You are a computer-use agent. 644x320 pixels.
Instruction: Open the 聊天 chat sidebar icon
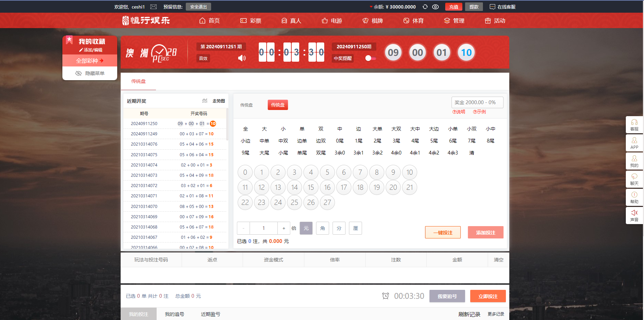click(634, 179)
